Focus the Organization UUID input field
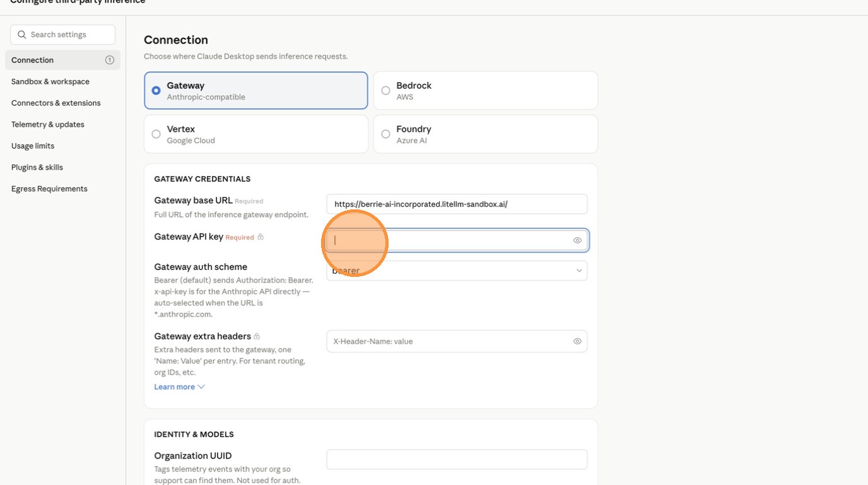 pyautogui.click(x=457, y=459)
